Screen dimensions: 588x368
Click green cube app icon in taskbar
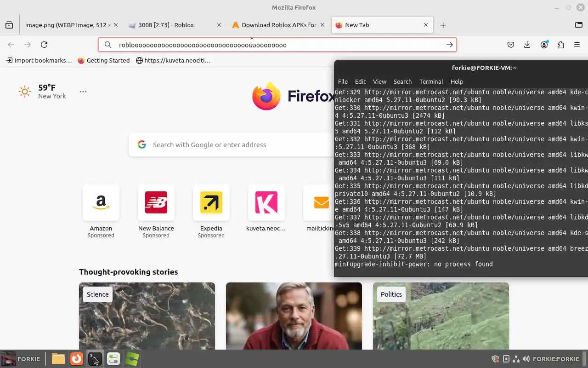(132, 359)
